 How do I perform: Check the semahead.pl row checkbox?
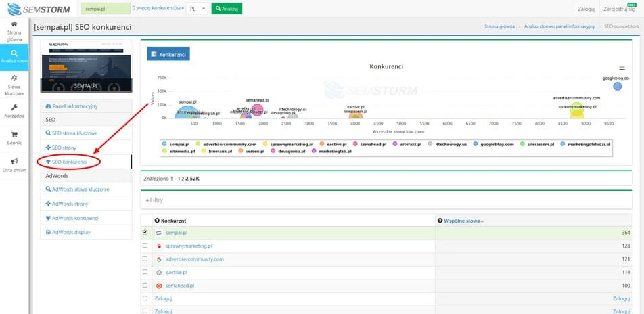coord(145,285)
